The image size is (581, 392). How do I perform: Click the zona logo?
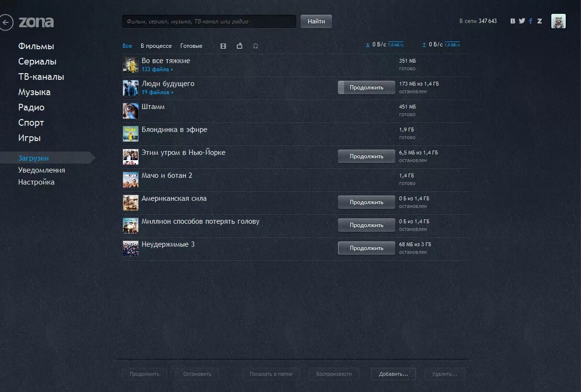click(36, 22)
